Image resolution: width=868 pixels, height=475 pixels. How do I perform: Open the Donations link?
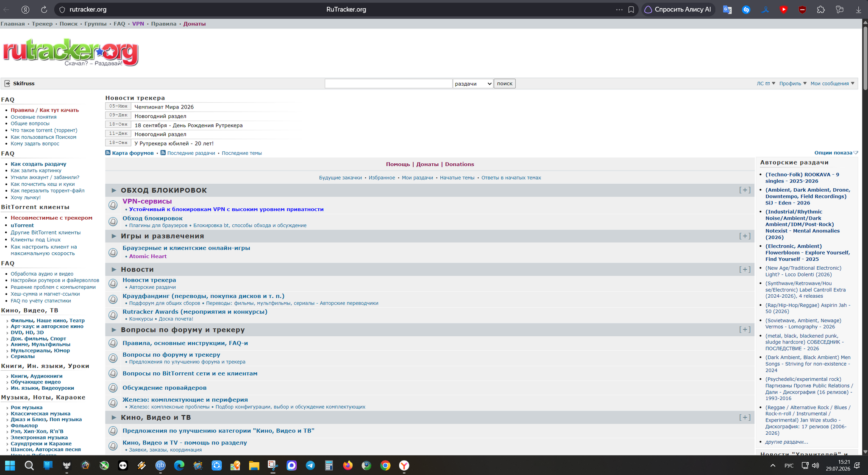[x=459, y=164]
